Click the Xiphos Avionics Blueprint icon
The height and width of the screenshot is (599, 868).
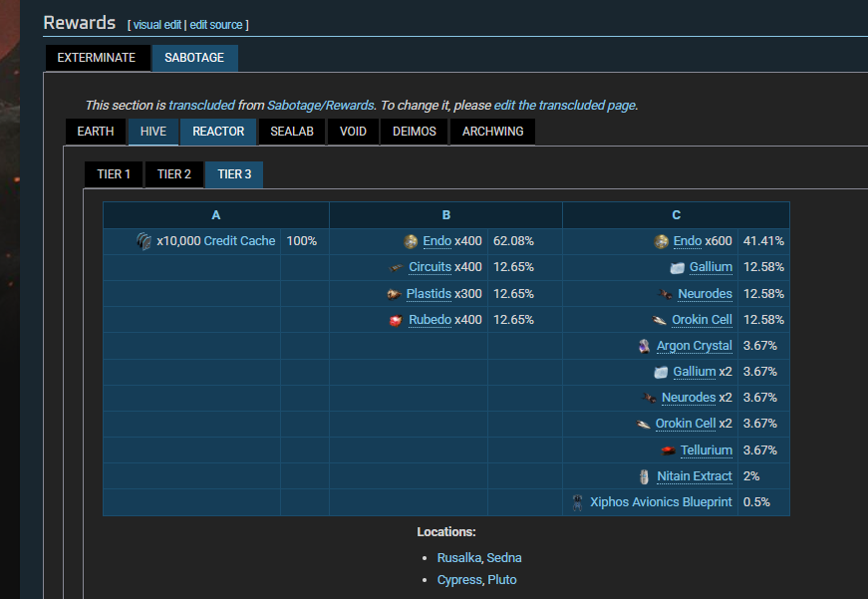[x=578, y=502]
